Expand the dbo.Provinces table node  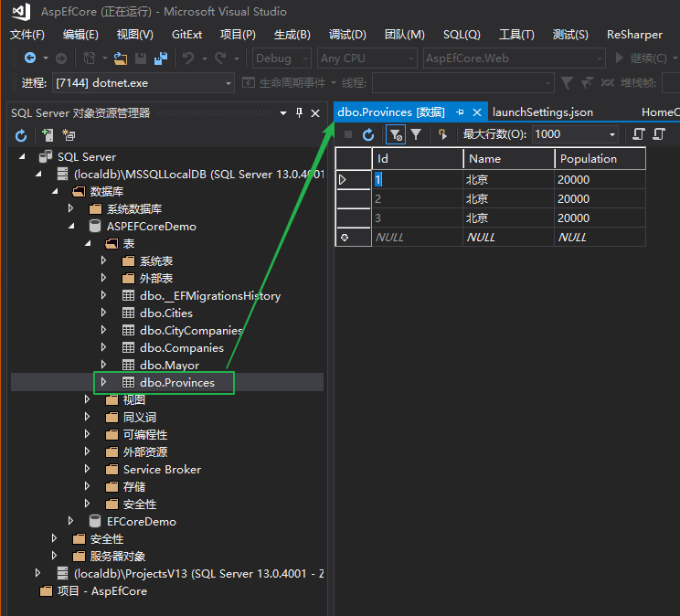click(x=103, y=382)
